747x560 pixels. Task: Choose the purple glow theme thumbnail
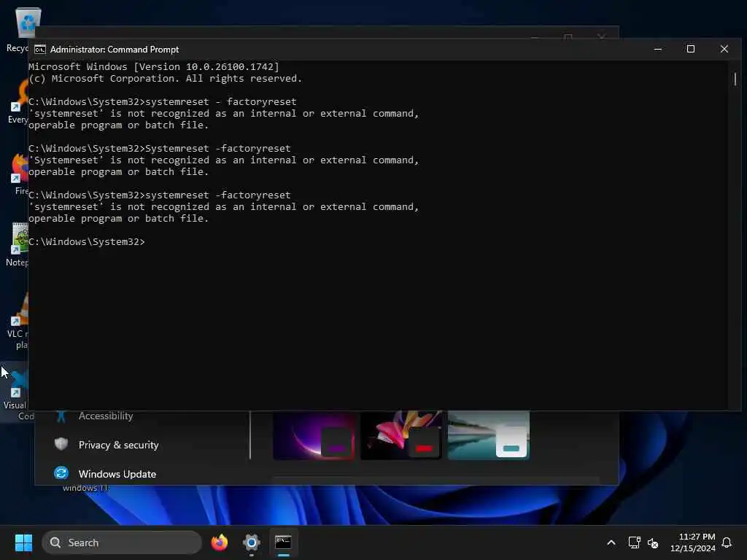pyautogui.click(x=314, y=436)
